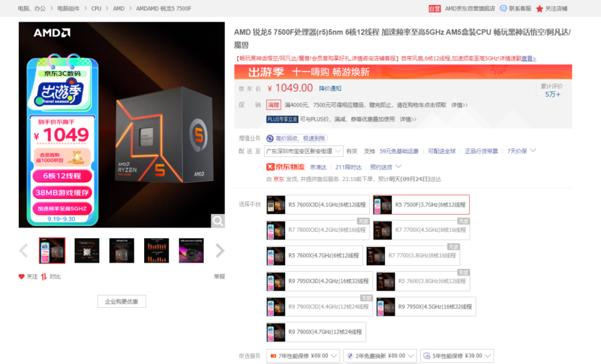Open the image magnifier search icon
Image resolution: width=601 pixels, height=364 pixels.
coord(218,221)
